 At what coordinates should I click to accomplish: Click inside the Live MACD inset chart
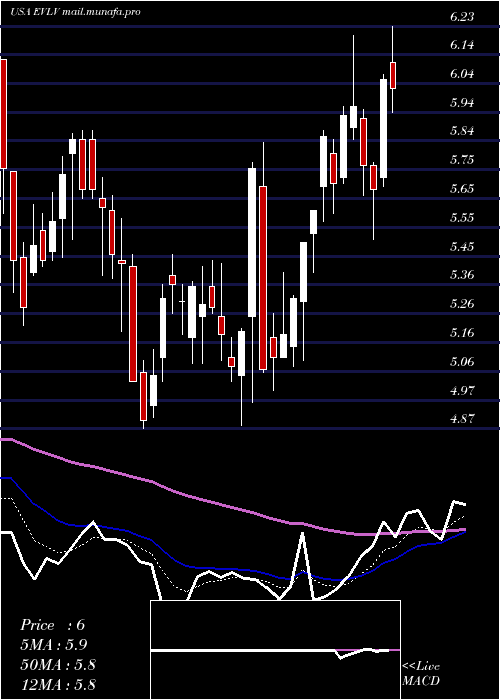click(x=275, y=650)
